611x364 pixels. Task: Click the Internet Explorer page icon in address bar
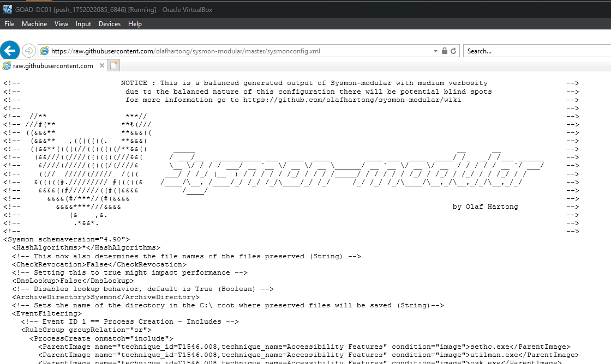click(44, 51)
